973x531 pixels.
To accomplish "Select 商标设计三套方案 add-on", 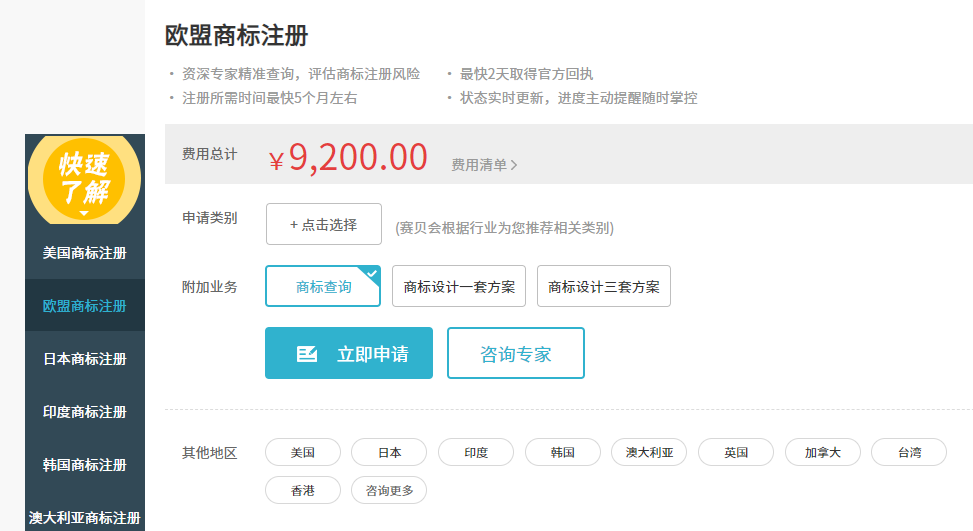I will point(604,286).
